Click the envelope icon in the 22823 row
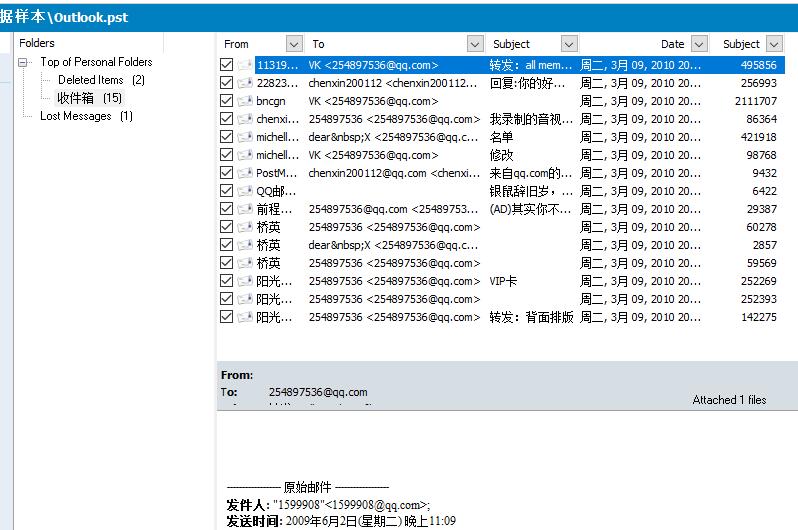This screenshot has width=798, height=530. click(245, 83)
